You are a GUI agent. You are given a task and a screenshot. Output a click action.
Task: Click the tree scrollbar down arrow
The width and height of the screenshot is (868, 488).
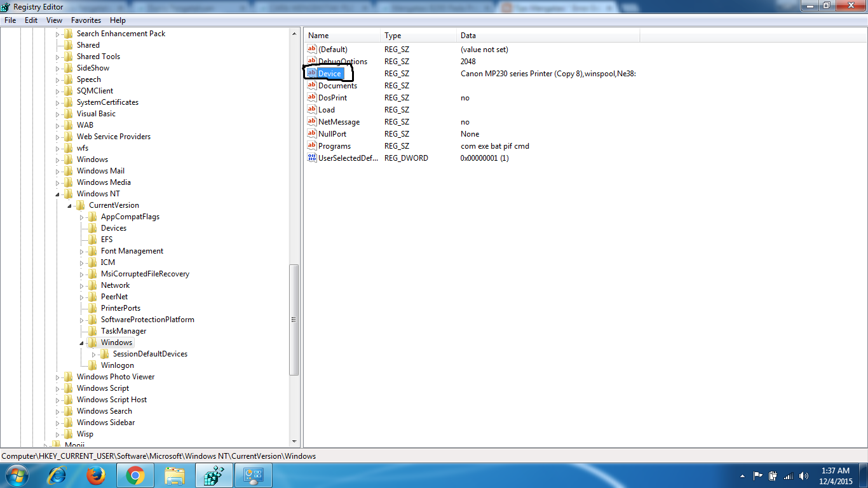pos(294,441)
